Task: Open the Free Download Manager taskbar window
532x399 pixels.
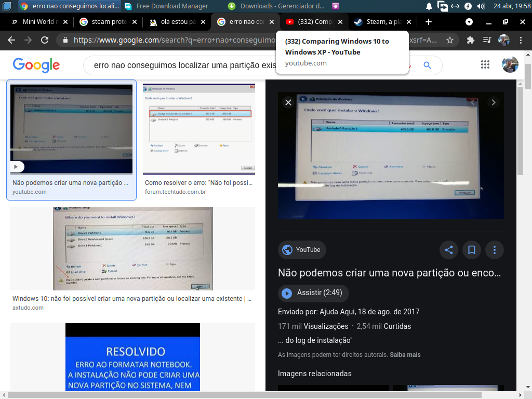Action: click(167, 6)
